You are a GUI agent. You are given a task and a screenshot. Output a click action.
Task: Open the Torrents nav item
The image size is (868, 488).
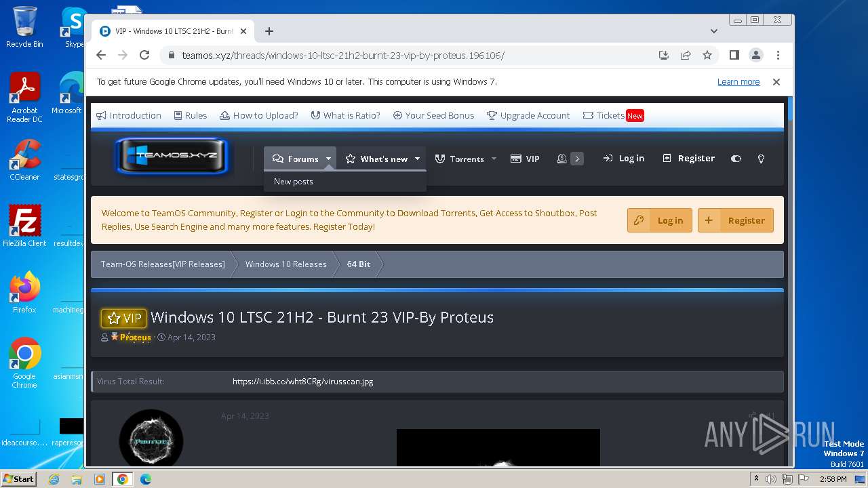click(459, 159)
